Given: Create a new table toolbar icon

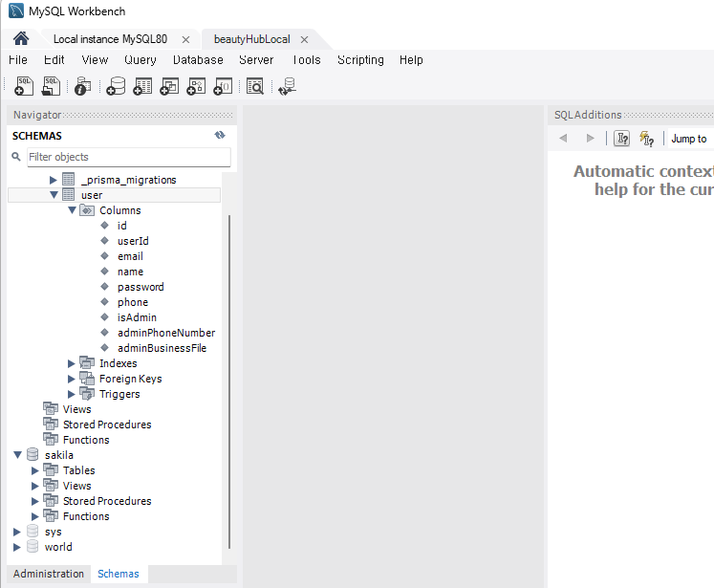Looking at the screenshot, I should [142, 86].
